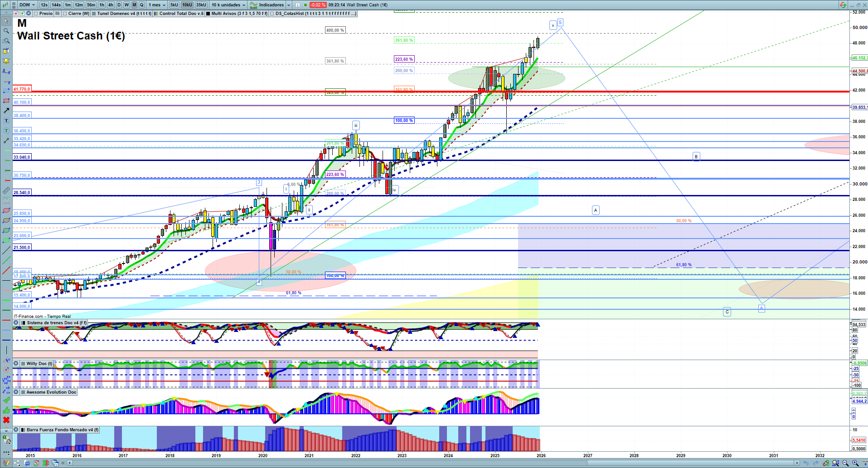Pick the ruler measuring tool
The image size is (868, 468).
6,191
